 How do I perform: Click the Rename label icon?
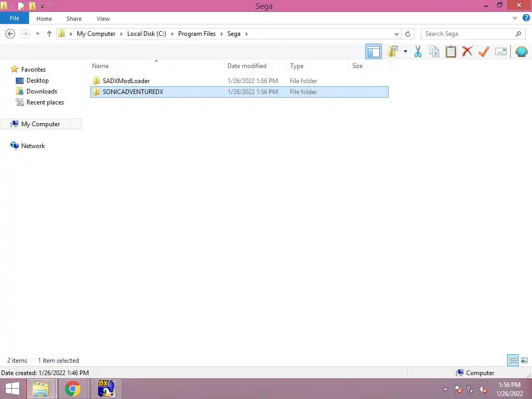[500, 51]
